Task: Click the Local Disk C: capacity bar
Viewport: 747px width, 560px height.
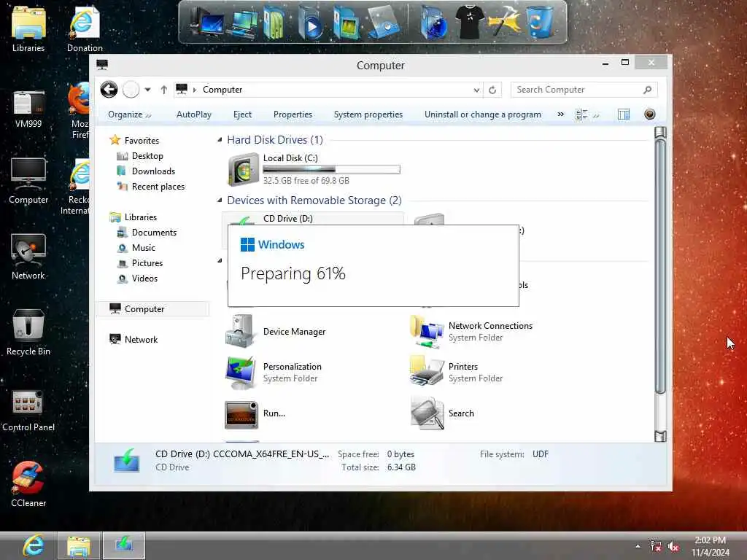Action: 332,169
